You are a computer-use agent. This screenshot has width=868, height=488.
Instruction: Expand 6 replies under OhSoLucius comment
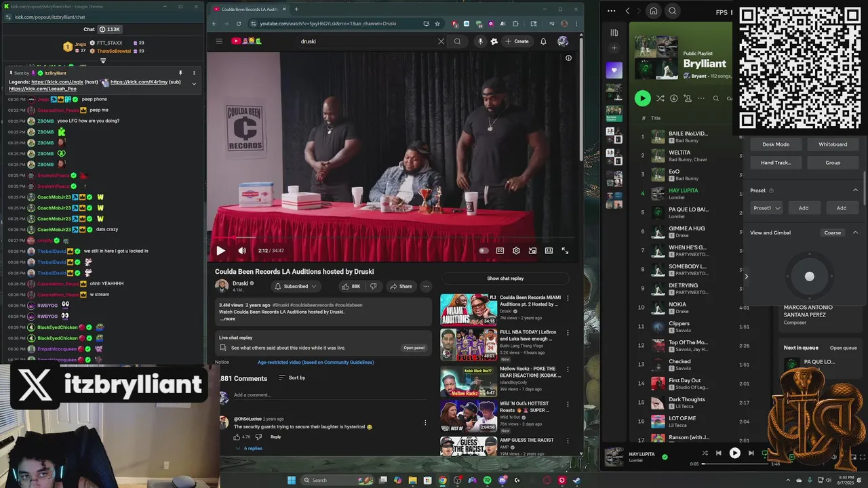pos(249,448)
